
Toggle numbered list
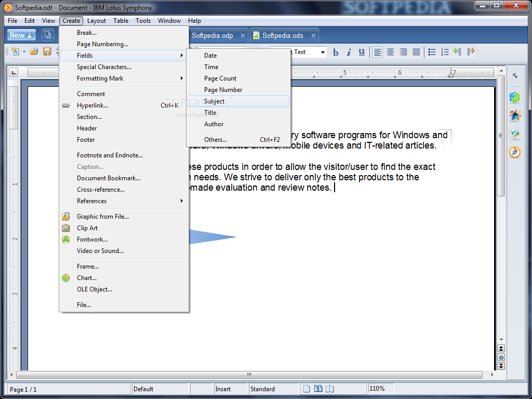tap(445, 52)
